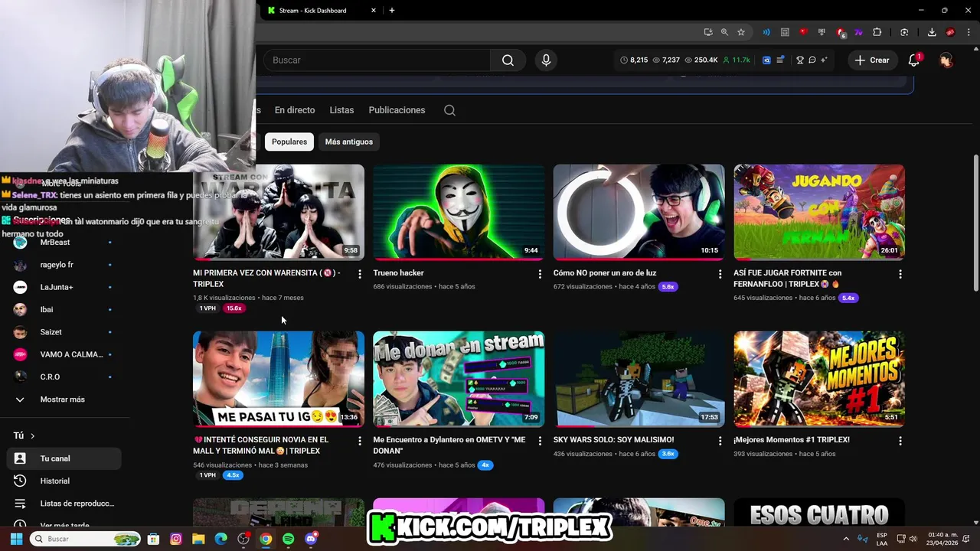
Task: Click the search icon in the channel tabs
Action: click(x=449, y=110)
